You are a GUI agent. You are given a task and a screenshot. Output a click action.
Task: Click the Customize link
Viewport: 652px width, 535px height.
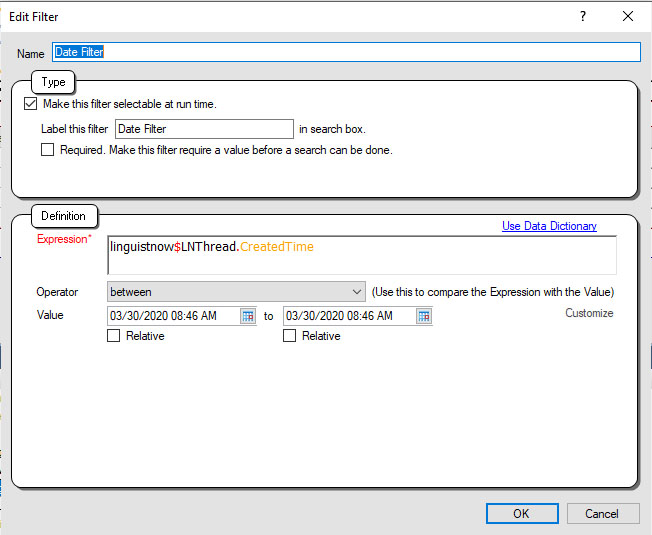click(589, 313)
